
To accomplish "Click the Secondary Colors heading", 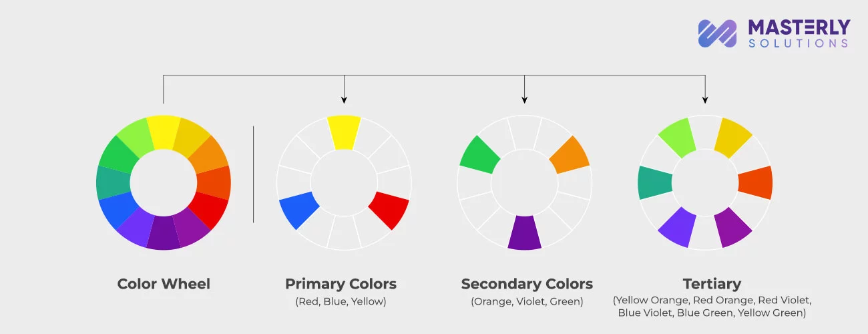I will [527, 284].
